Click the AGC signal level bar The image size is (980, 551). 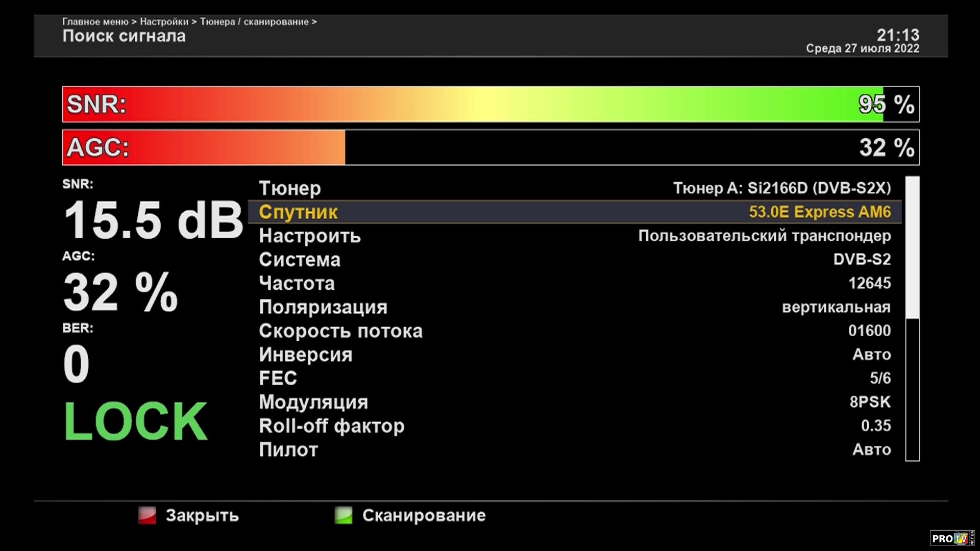click(x=490, y=147)
